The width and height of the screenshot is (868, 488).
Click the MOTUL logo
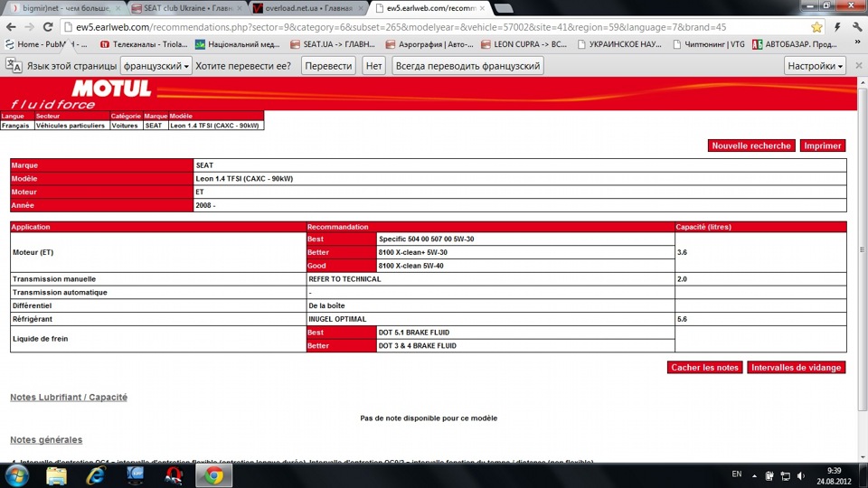(x=110, y=89)
